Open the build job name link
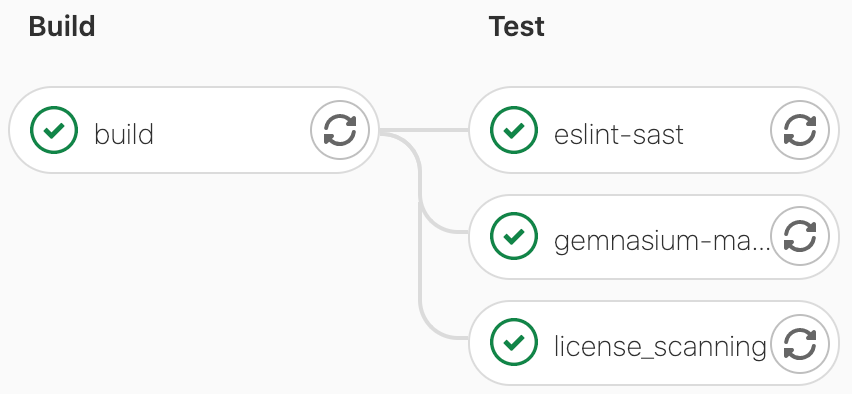The height and width of the screenshot is (394, 852). [124, 134]
